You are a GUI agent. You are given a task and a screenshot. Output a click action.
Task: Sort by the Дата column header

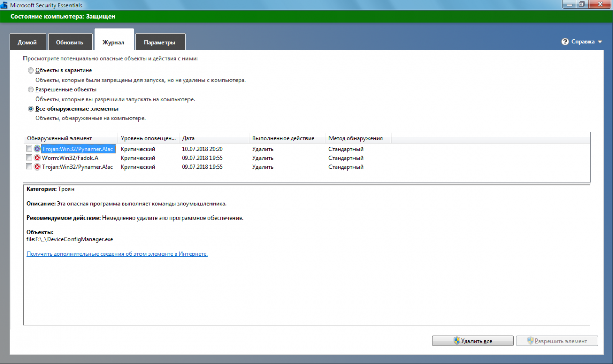coord(214,138)
